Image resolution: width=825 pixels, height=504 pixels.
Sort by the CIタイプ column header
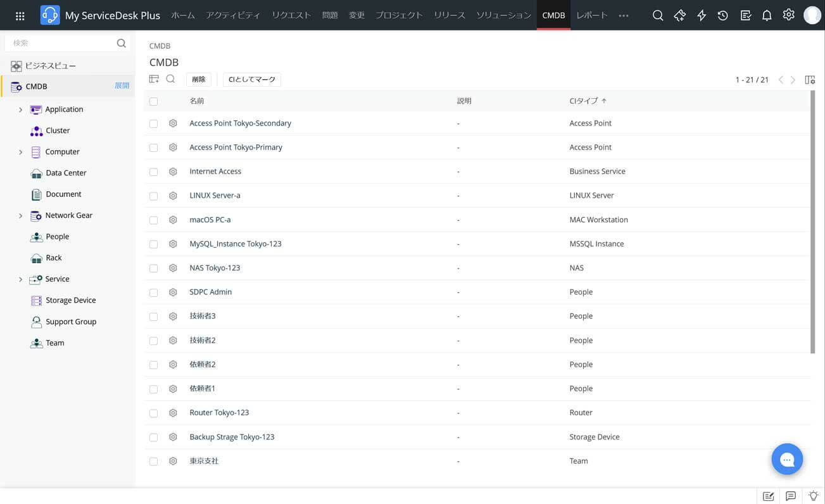[588, 101]
